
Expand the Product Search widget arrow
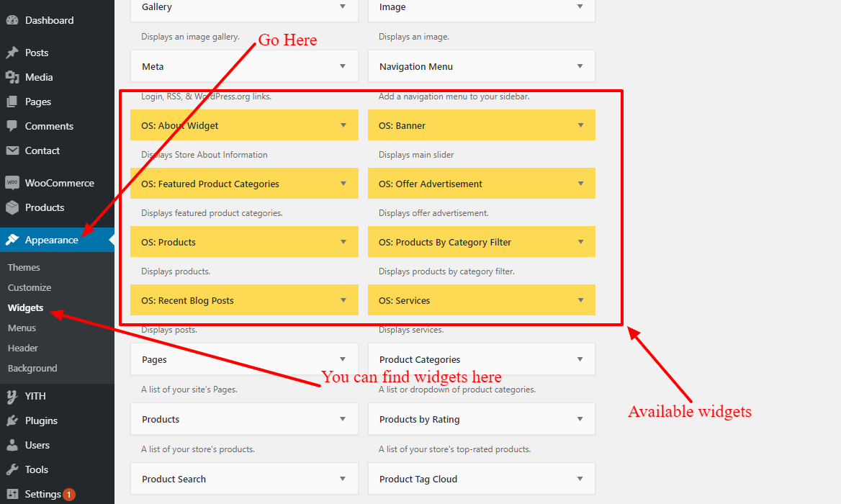click(x=342, y=479)
